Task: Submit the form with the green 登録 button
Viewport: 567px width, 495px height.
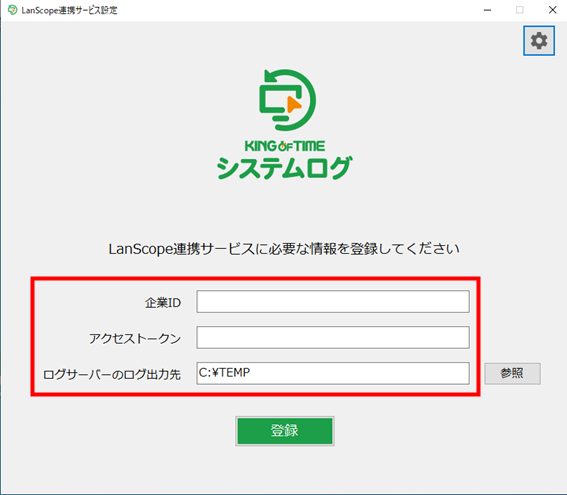Action: click(x=285, y=431)
